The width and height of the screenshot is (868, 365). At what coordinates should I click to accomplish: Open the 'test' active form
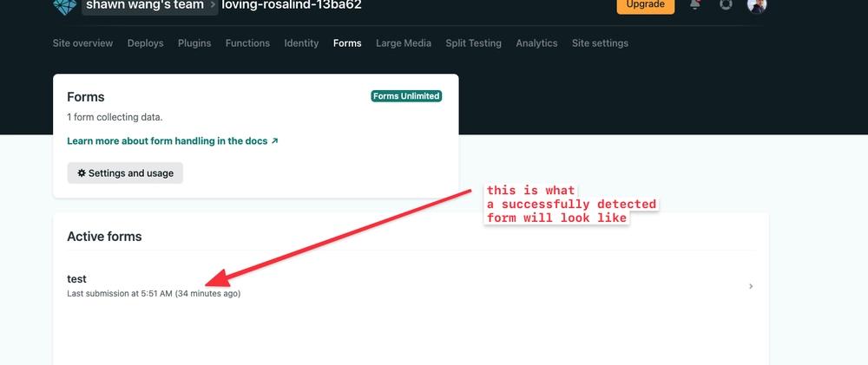(409, 286)
